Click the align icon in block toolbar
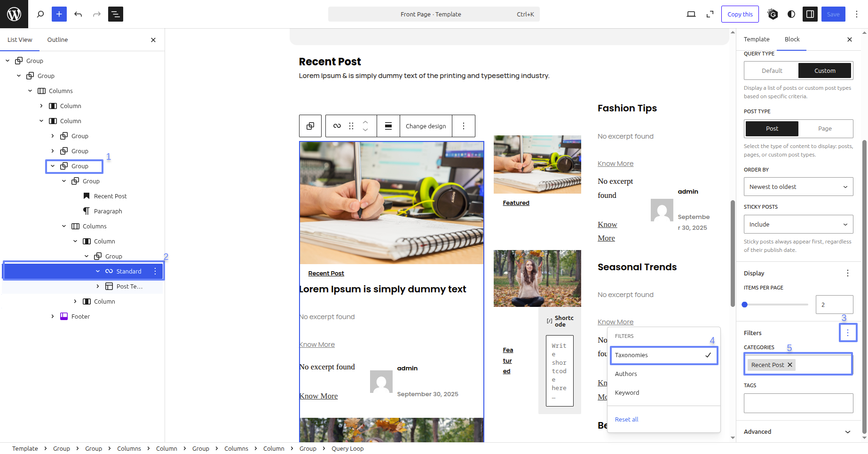The image size is (868, 454). [x=388, y=126]
